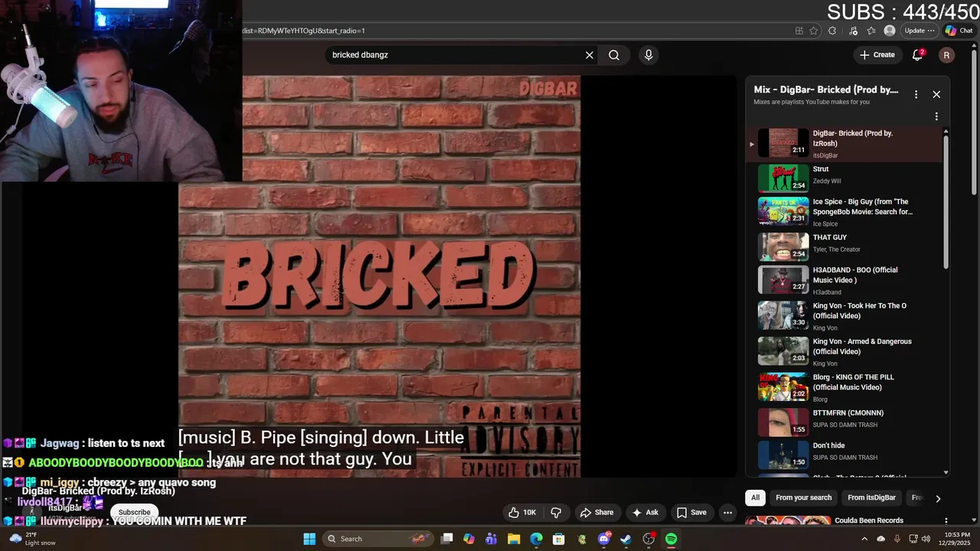The width and height of the screenshot is (980, 551).
Task: Open Steam on taskbar
Action: 626,539
